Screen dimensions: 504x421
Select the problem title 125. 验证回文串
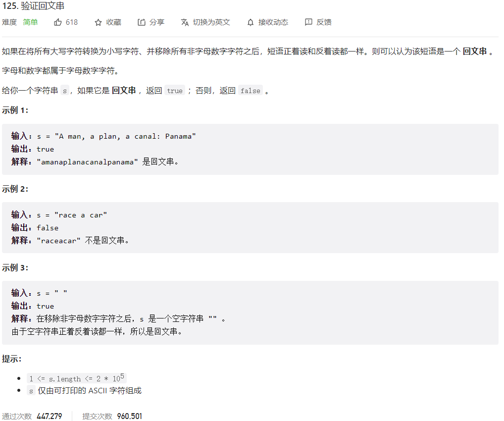pos(33,6)
